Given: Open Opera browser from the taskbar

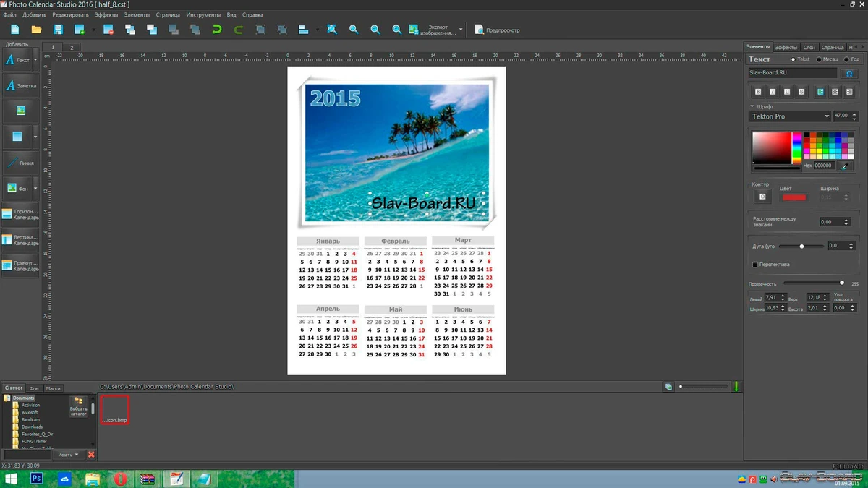Looking at the screenshot, I should 121,479.
